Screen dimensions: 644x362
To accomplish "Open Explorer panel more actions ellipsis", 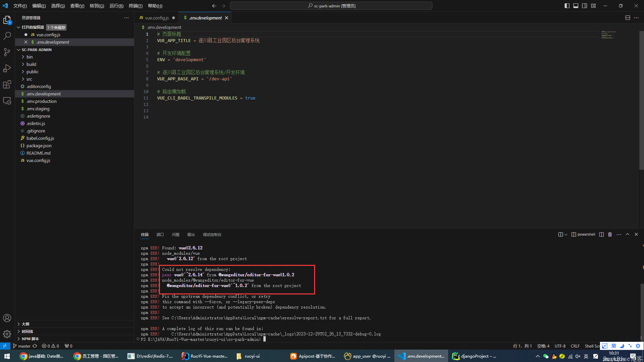I will (126, 18).
